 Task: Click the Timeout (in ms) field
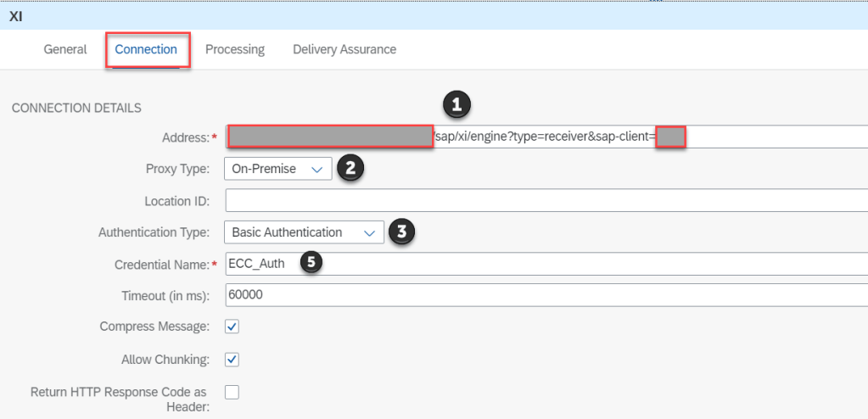point(543,295)
